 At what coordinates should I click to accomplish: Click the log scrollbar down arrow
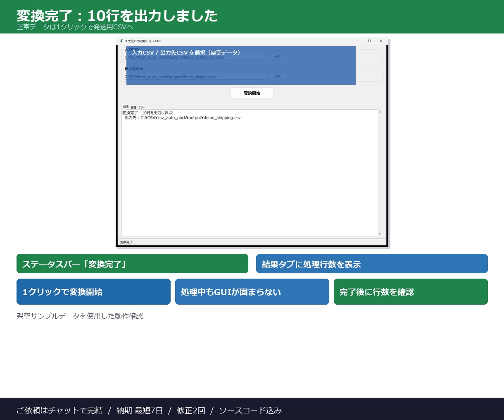coord(380,234)
